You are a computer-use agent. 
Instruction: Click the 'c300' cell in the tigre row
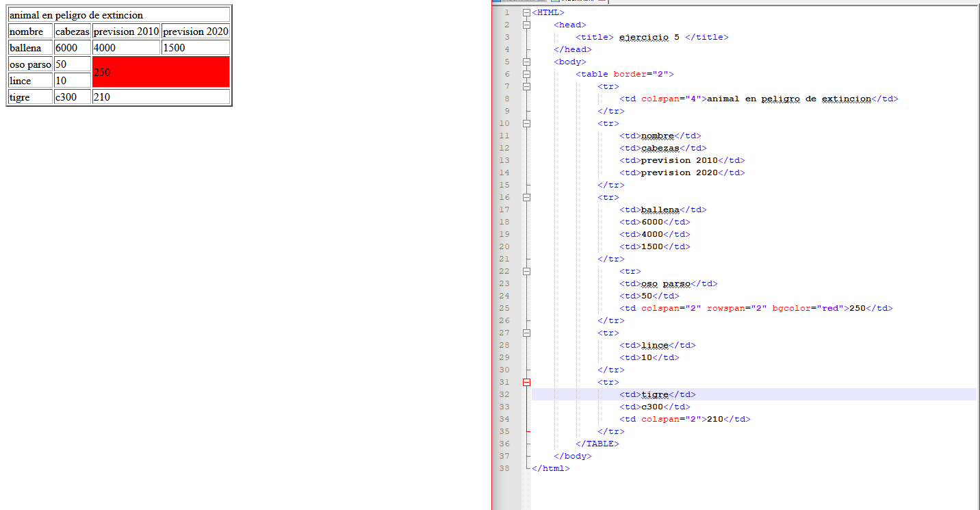(x=72, y=97)
